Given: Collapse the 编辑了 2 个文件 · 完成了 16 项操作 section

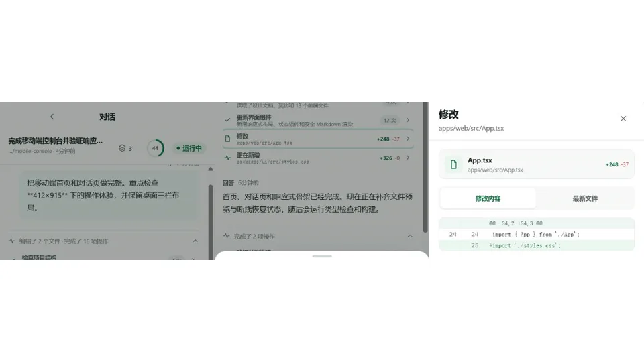Looking at the screenshot, I should 195,241.
